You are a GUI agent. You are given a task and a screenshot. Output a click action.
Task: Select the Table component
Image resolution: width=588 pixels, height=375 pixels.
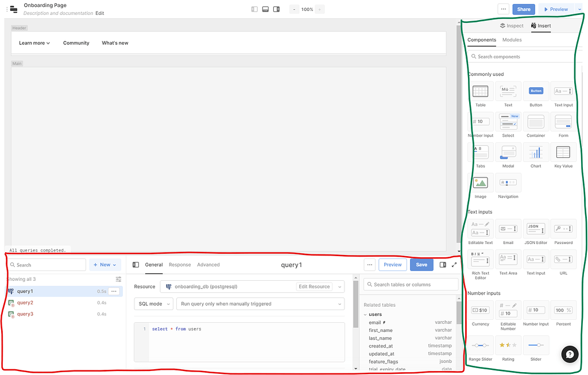(480, 91)
